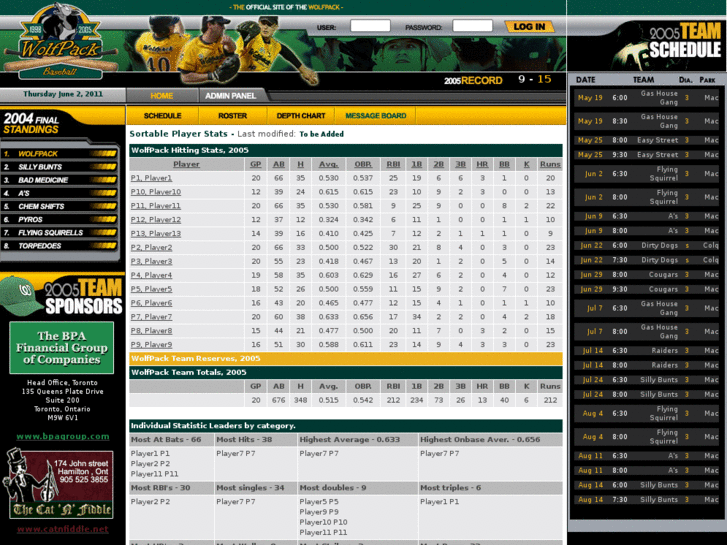Expand the WolfPack Team Reserves, 2005 bar
The image size is (727, 545).
346,359
